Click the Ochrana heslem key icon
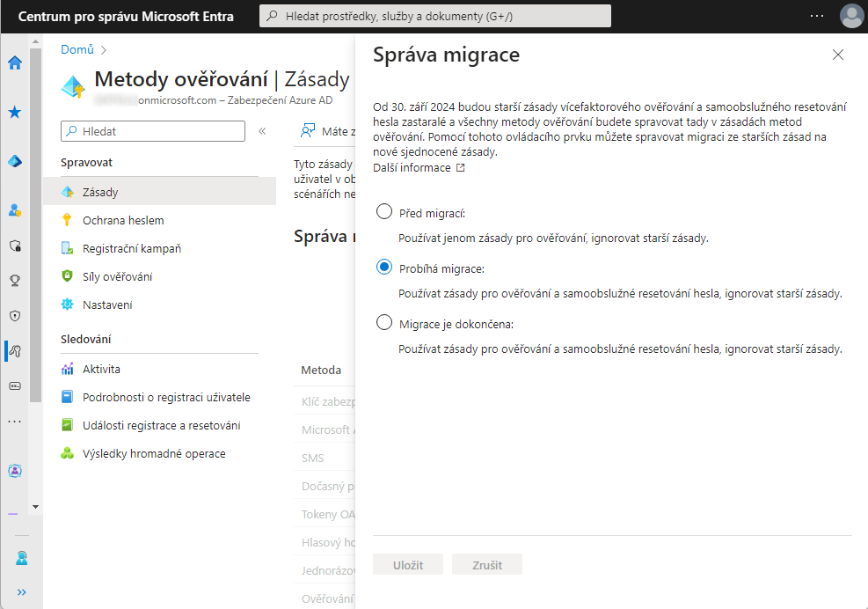Image resolution: width=868 pixels, height=609 pixels. [x=68, y=220]
